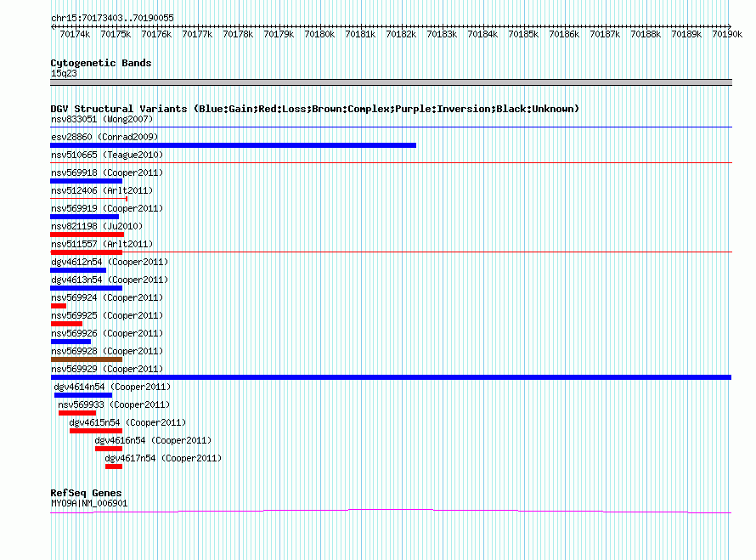Open the nsv569919 (Cooper2011) label
This screenshot has height=560, width=756.
click(107, 208)
